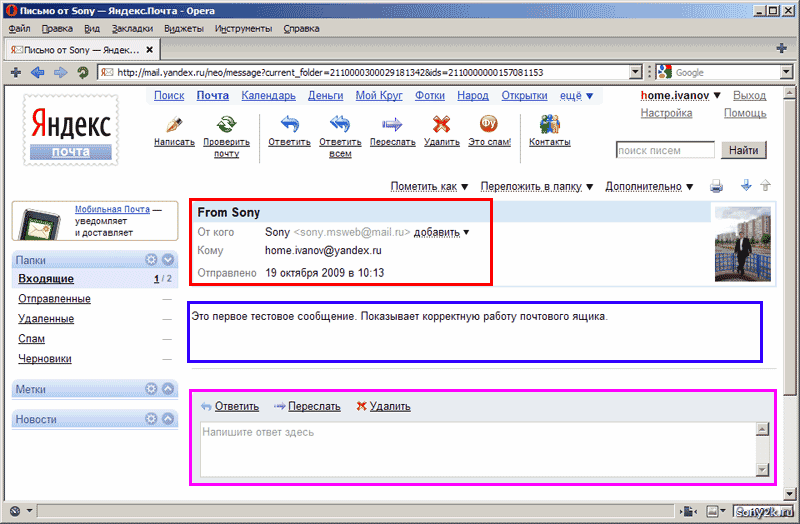
Task: Click the new-tab plus icon at right of tab bar
Action: (781, 48)
